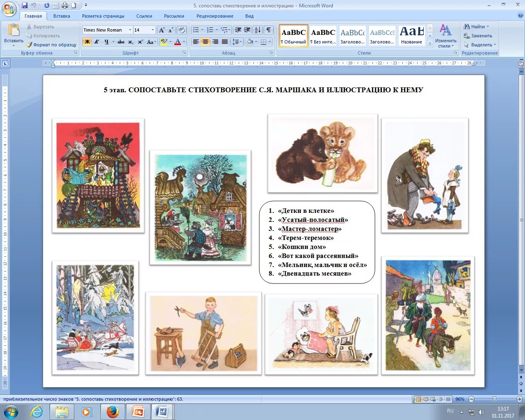Expand the styles gallery More arrow

click(430, 43)
